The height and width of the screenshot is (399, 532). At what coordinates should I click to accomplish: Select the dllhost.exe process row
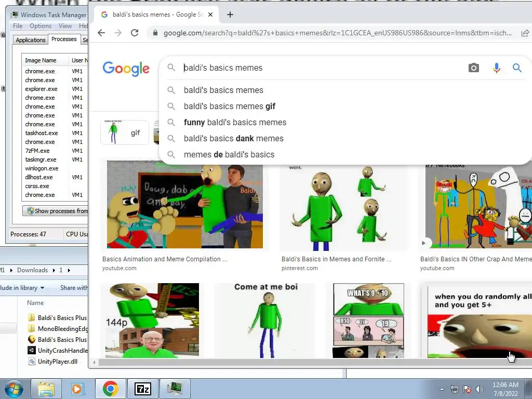[54, 177]
